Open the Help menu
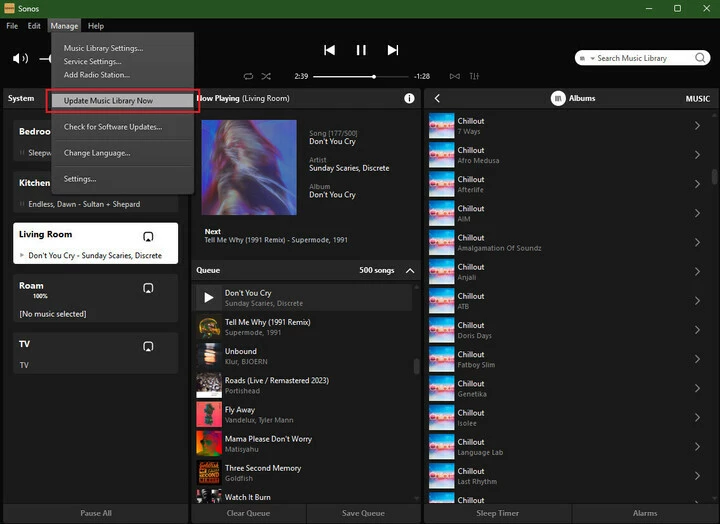Screen dimensions: 720x524 tap(96, 26)
